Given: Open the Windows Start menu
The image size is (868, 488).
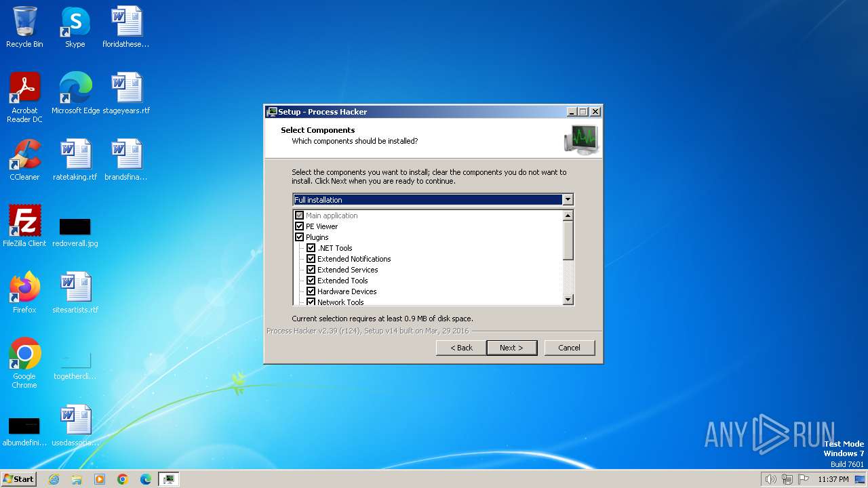Looking at the screenshot, I should click(x=19, y=479).
